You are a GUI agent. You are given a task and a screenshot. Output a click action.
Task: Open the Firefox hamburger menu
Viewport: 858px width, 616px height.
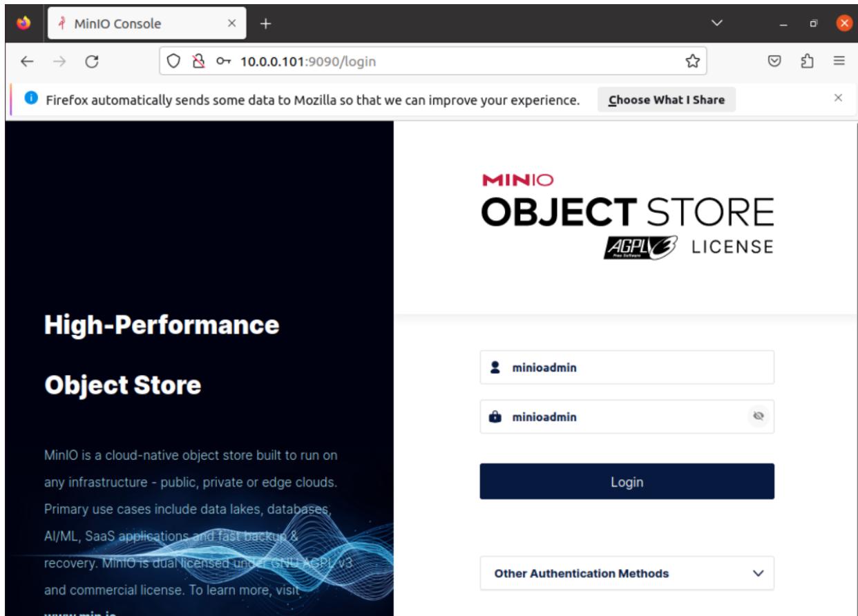pos(839,61)
